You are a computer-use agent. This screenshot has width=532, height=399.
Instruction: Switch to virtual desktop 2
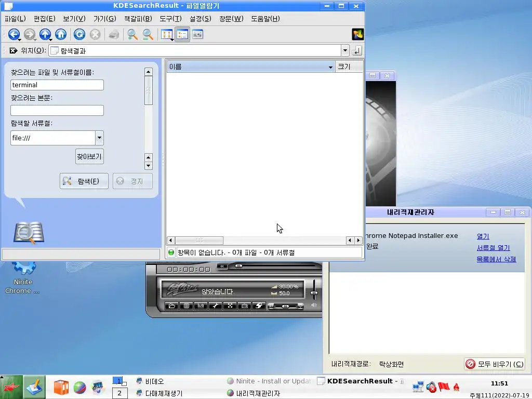(119, 393)
